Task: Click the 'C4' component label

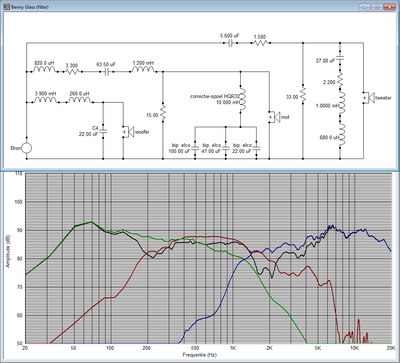Action: point(95,128)
